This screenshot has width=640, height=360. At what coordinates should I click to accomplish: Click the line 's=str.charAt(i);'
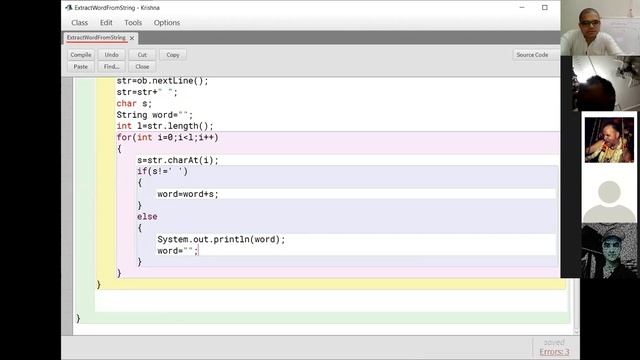[178, 160]
